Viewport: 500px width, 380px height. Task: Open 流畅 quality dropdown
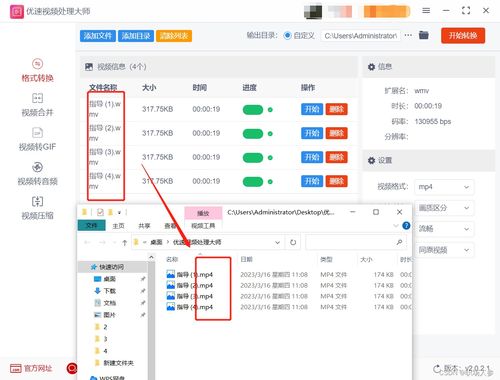(444, 229)
